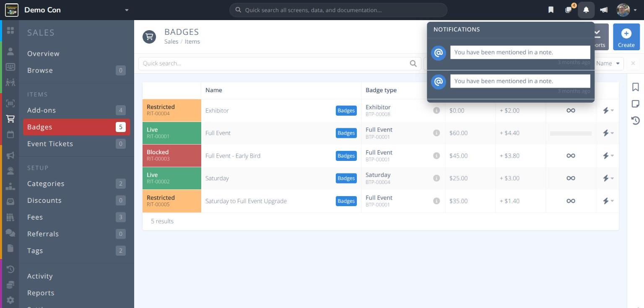Open the settings gear icon in left rail
The image size is (644, 308).
coord(10,300)
